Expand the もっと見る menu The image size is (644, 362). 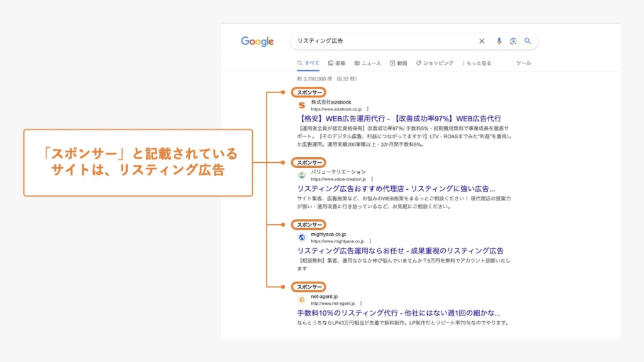tap(477, 63)
